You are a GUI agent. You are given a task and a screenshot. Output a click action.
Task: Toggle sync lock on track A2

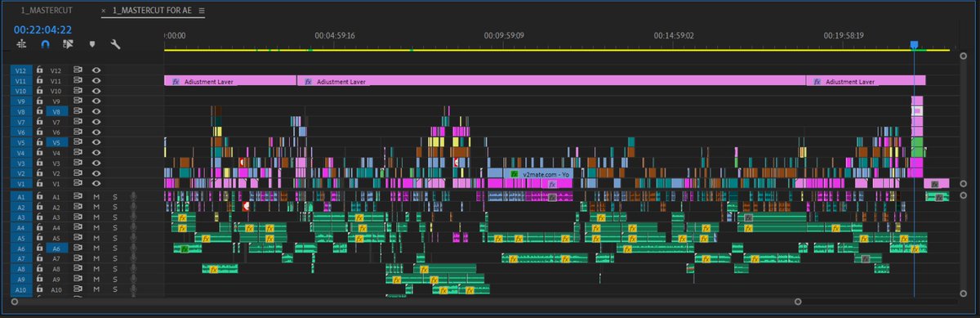[x=78, y=207]
